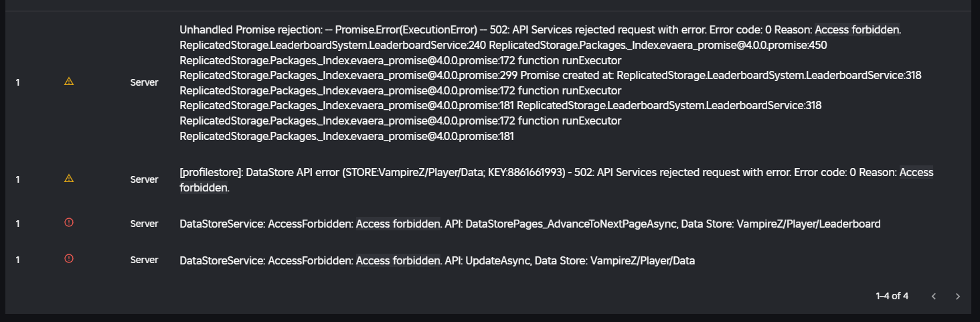Viewport: 980px width, 322px height.
Task: Click the count value on the AdvanceToNextPageAsync row
Action: (18, 224)
